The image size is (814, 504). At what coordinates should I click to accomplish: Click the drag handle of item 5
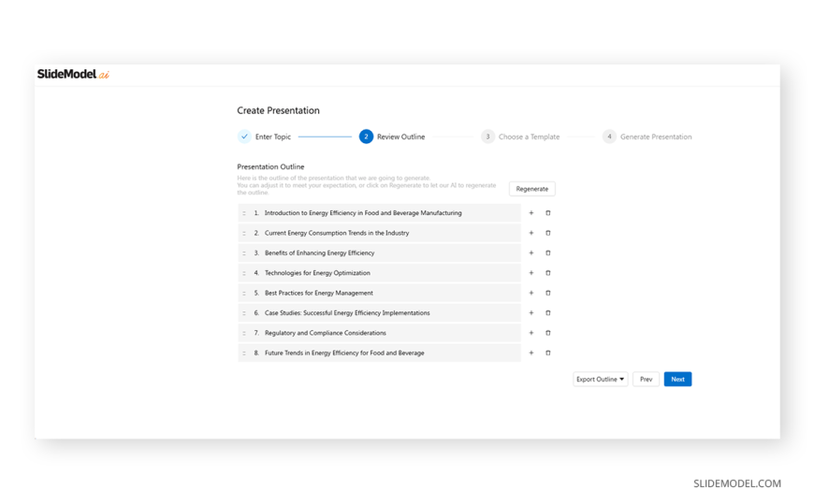244,293
